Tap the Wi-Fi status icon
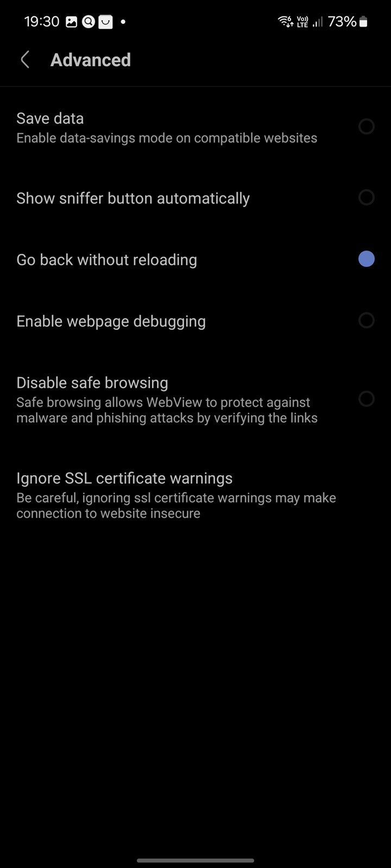This screenshot has height=868, width=391. (285, 22)
